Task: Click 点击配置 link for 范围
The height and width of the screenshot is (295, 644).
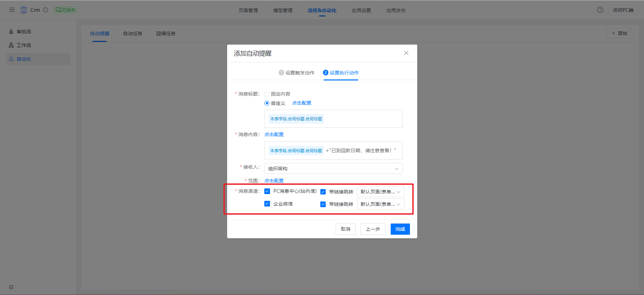Action: tap(274, 181)
